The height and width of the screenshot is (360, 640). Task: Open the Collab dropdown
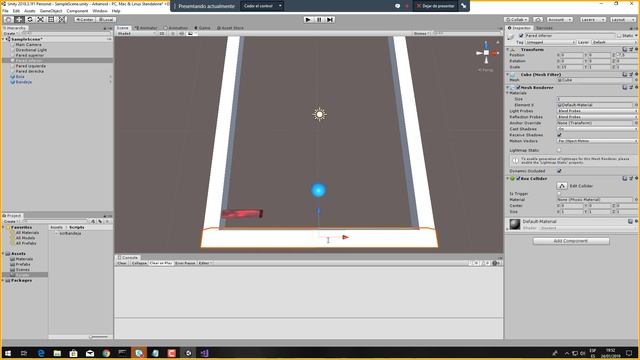[517, 20]
